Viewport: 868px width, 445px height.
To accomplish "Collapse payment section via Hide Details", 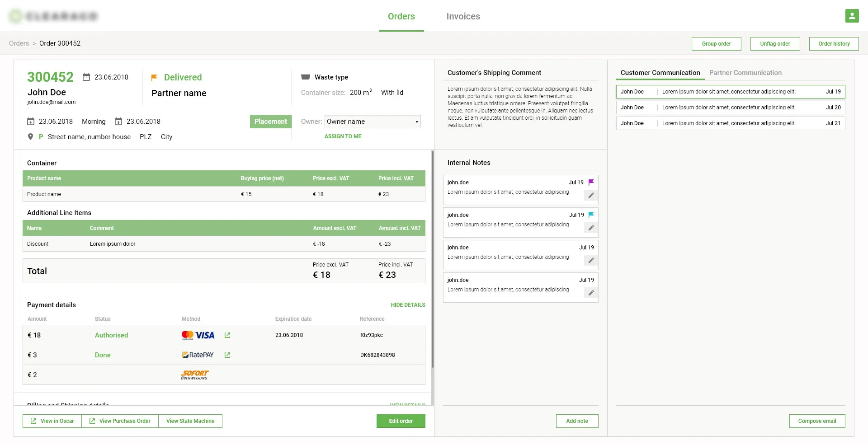I will (408, 305).
